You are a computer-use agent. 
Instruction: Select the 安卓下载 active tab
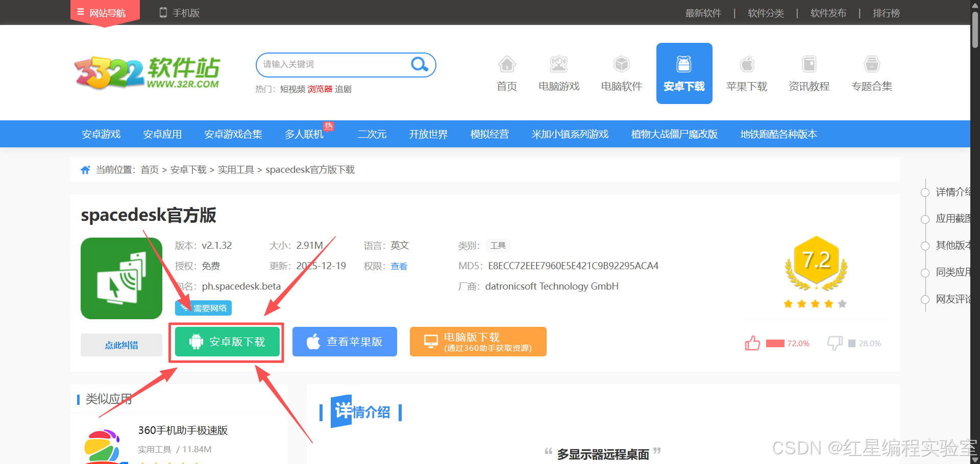click(684, 73)
